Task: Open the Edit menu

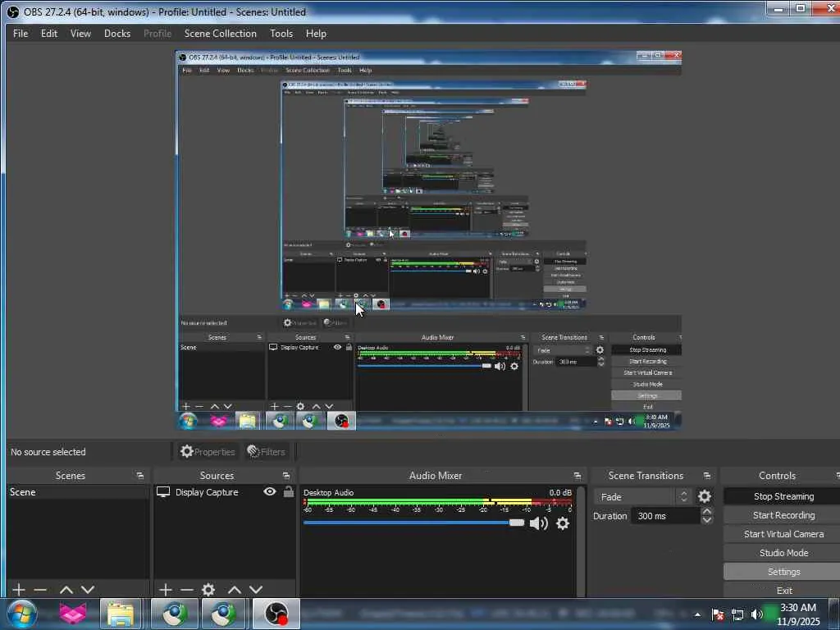Action: 48,33
